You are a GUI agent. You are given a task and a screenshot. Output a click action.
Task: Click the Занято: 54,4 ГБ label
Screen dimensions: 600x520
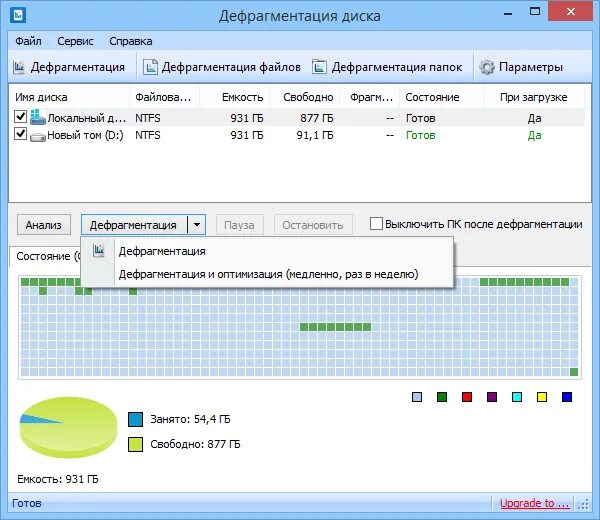(x=190, y=419)
